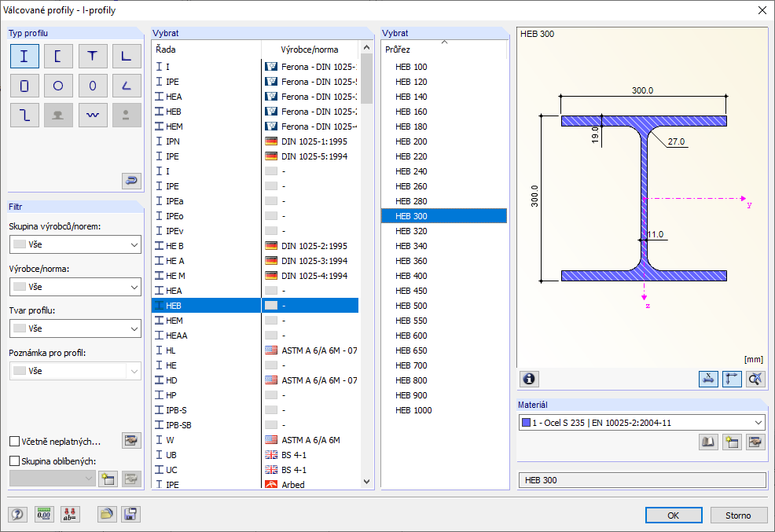The height and width of the screenshot is (532, 775).
Task: Select the L-angle profile type icon
Action: pyautogui.click(x=127, y=57)
